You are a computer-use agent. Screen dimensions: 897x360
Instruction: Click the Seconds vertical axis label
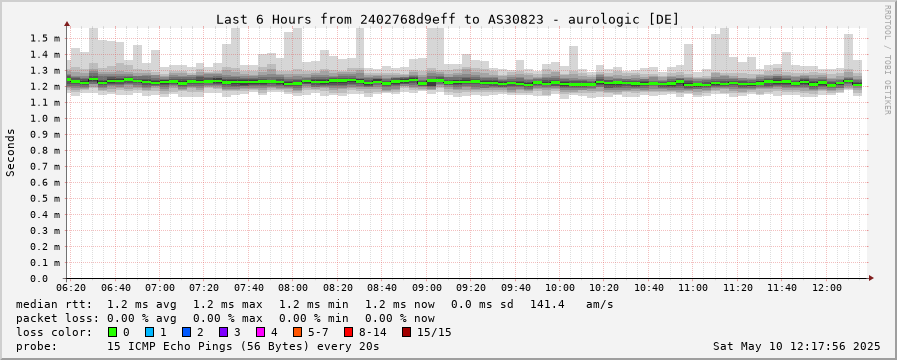pyautogui.click(x=10, y=152)
